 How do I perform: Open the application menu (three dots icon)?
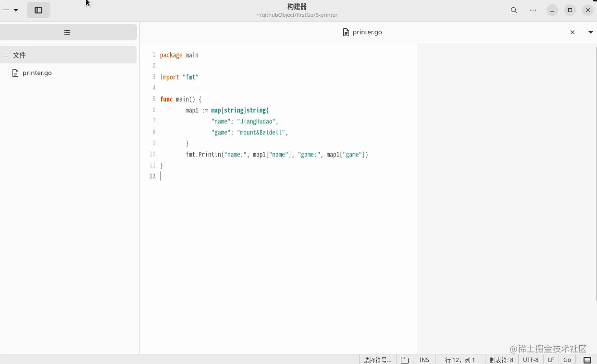coord(533,10)
